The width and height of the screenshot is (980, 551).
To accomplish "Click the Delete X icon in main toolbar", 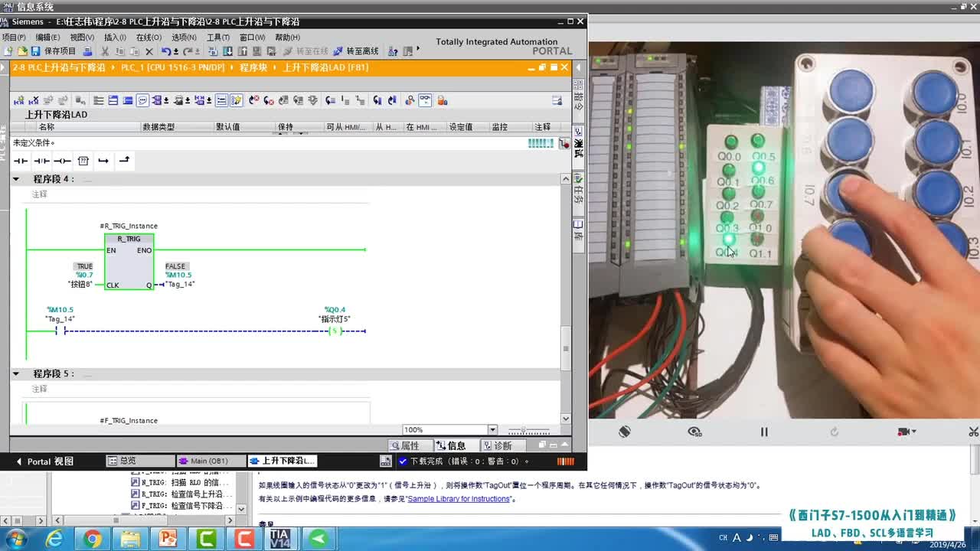I will point(149,51).
